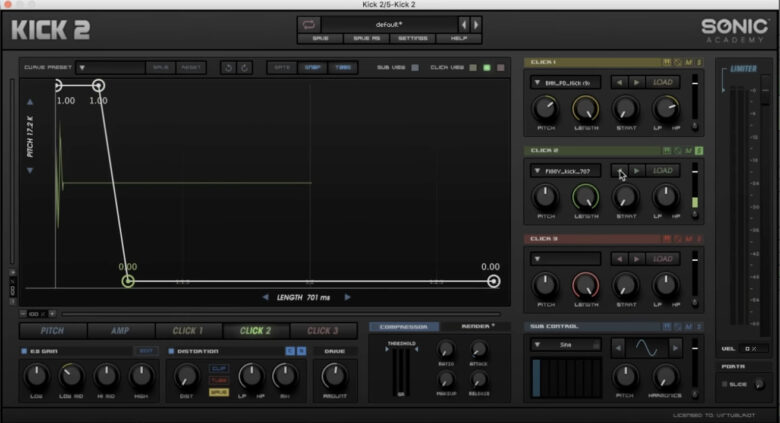Screen dimensions: 780x423
Task: Click the Vel value field under Limiter
Action: point(753,349)
